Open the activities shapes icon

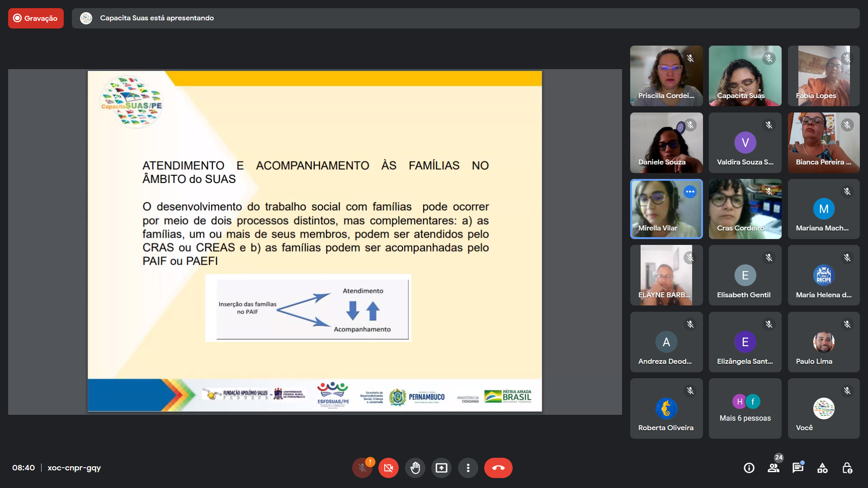coord(822,468)
